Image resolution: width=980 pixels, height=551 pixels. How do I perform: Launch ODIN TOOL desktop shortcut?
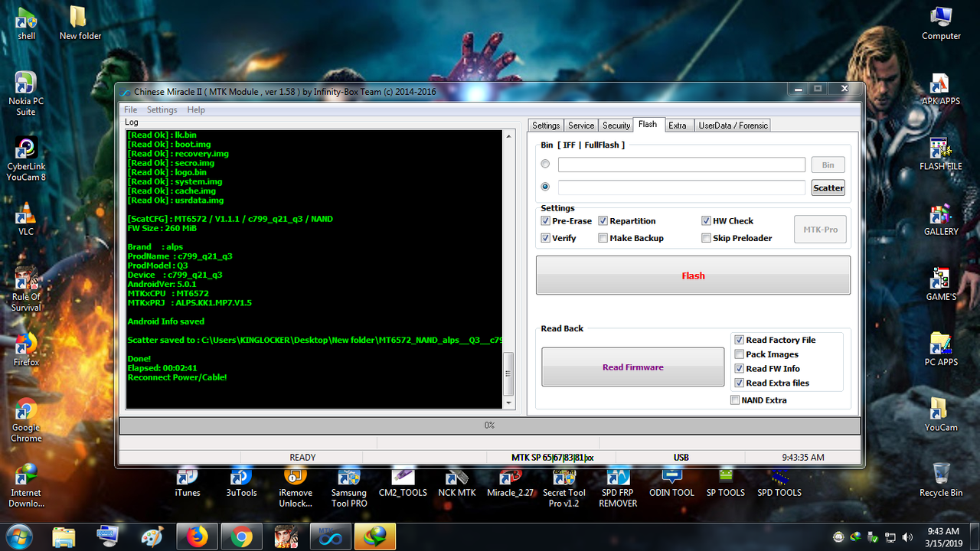click(672, 482)
